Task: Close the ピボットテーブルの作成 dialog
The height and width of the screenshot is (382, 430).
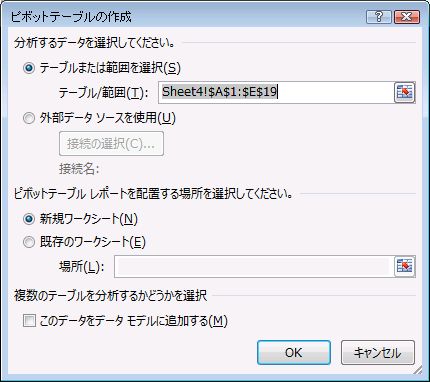Action: click(x=407, y=17)
